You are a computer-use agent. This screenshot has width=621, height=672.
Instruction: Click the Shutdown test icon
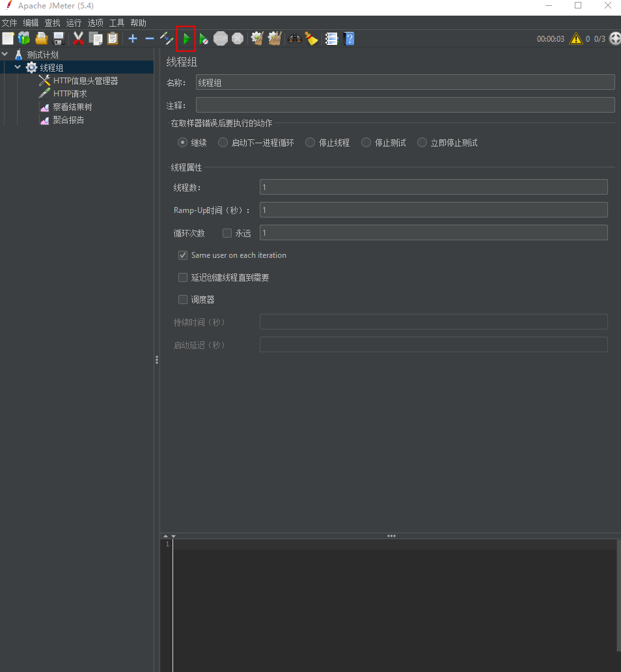(x=238, y=38)
